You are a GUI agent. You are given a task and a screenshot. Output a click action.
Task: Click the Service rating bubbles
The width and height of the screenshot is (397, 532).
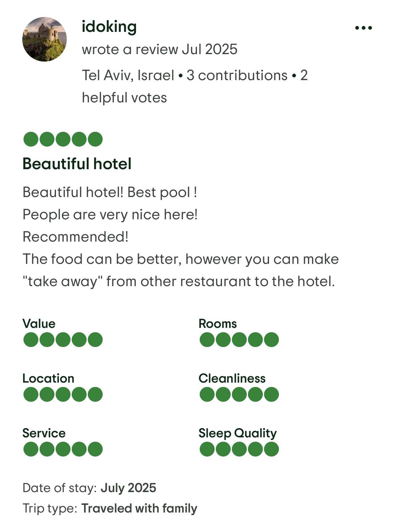coord(63,449)
